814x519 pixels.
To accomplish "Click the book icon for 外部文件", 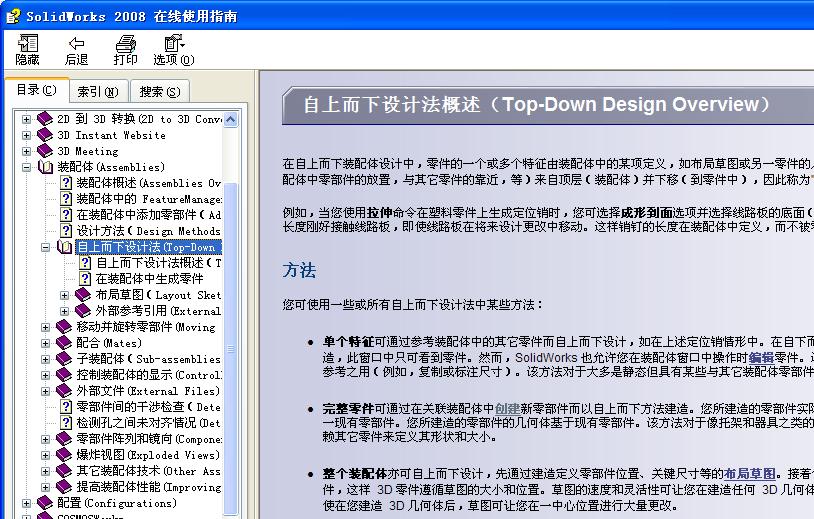I will (64, 391).
